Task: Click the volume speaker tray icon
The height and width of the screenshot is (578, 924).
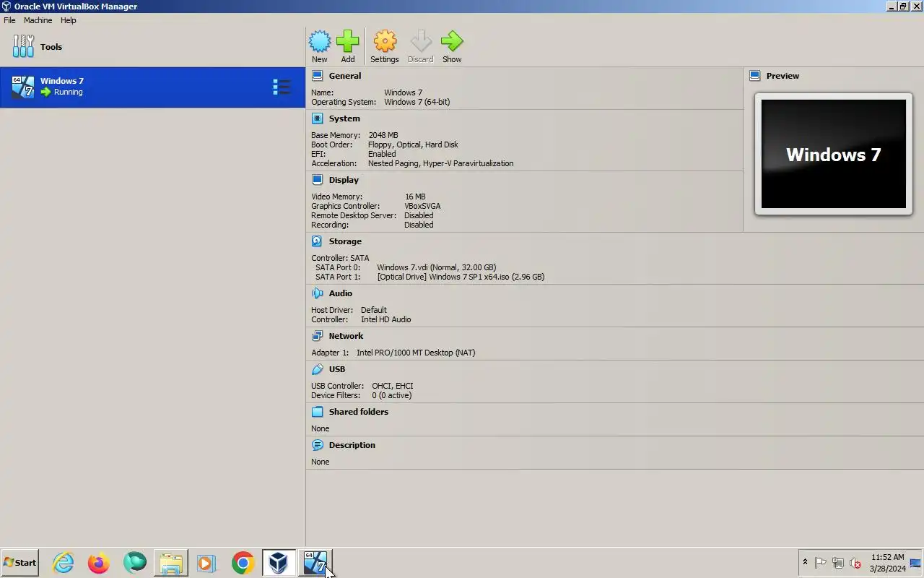Action: [x=855, y=563]
